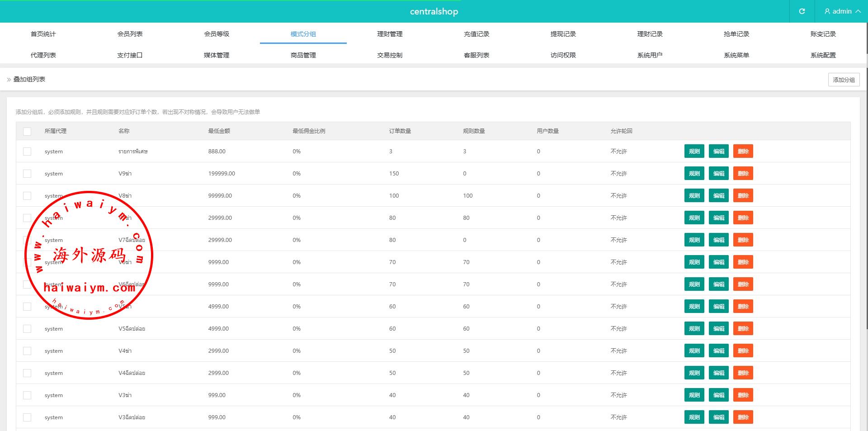Toggle the select-all checkbox in table header
Image resolution: width=868 pixels, height=431 pixels.
point(27,131)
